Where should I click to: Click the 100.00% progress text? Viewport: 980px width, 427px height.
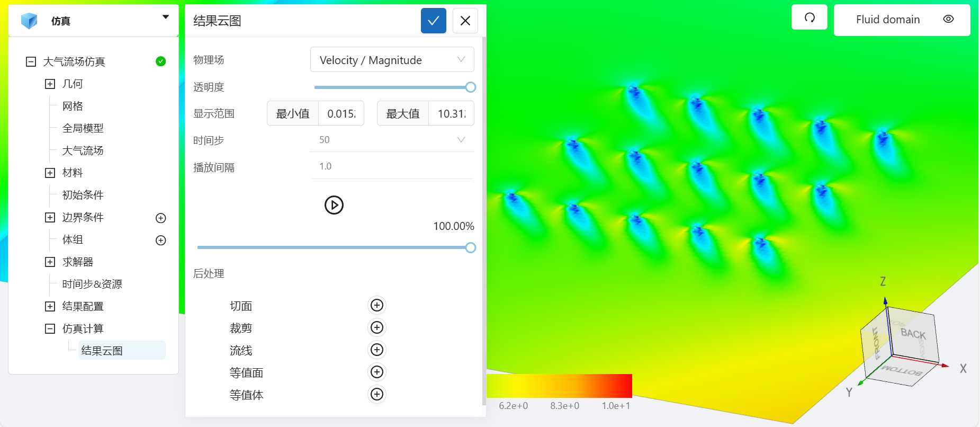click(454, 226)
